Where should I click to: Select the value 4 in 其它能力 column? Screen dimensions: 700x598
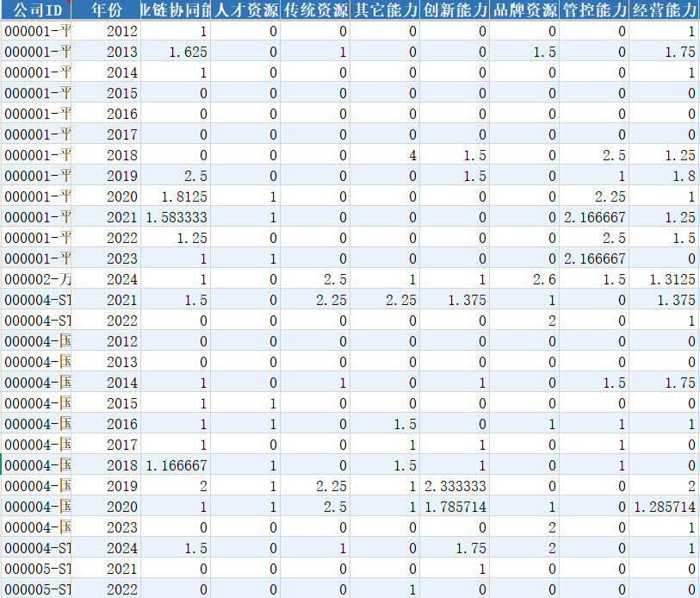pyautogui.click(x=385, y=155)
